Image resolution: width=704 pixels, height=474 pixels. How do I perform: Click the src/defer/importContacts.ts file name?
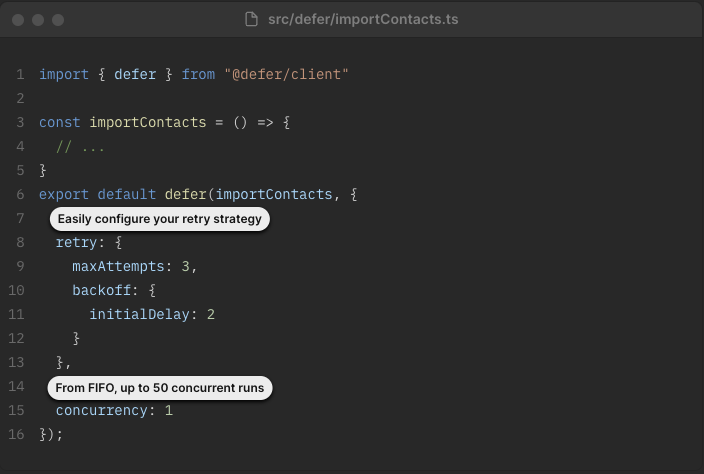tap(363, 19)
